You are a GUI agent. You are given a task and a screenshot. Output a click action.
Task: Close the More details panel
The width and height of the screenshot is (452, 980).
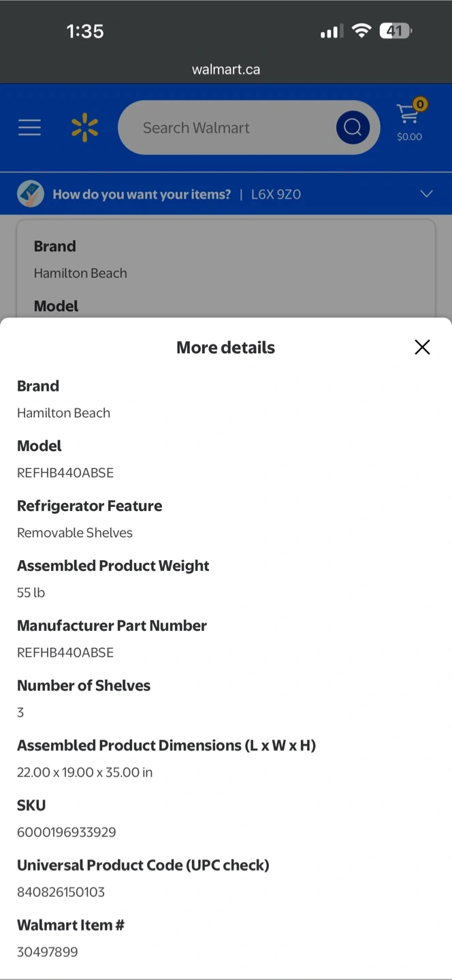click(x=422, y=347)
